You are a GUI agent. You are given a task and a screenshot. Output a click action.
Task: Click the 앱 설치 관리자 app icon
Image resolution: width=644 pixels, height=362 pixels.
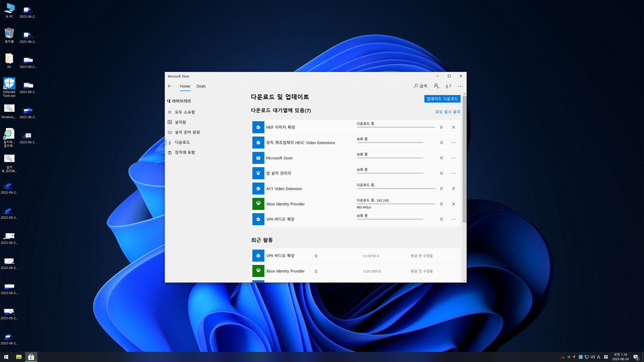(x=258, y=173)
